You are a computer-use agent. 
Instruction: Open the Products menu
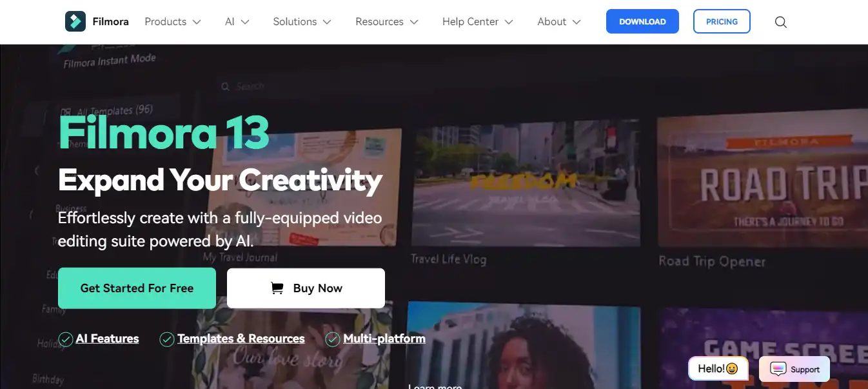click(x=173, y=21)
